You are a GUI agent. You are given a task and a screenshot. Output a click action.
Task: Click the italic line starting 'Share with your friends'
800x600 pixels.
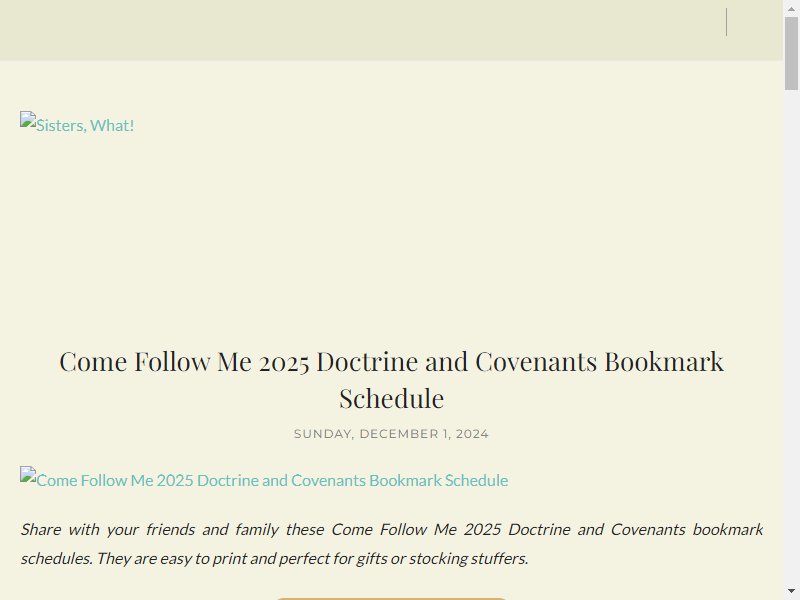[x=391, y=529]
